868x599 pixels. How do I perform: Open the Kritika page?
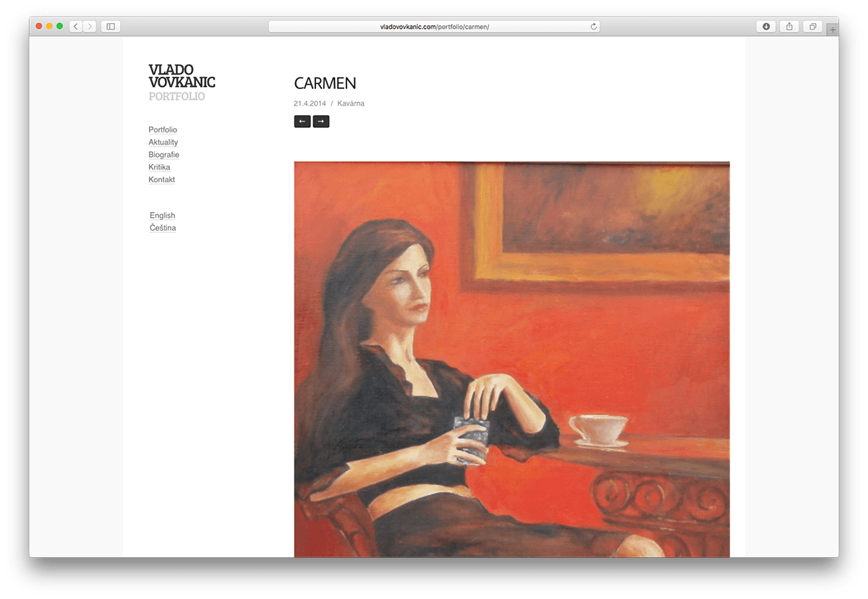click(x=159, y=167)
